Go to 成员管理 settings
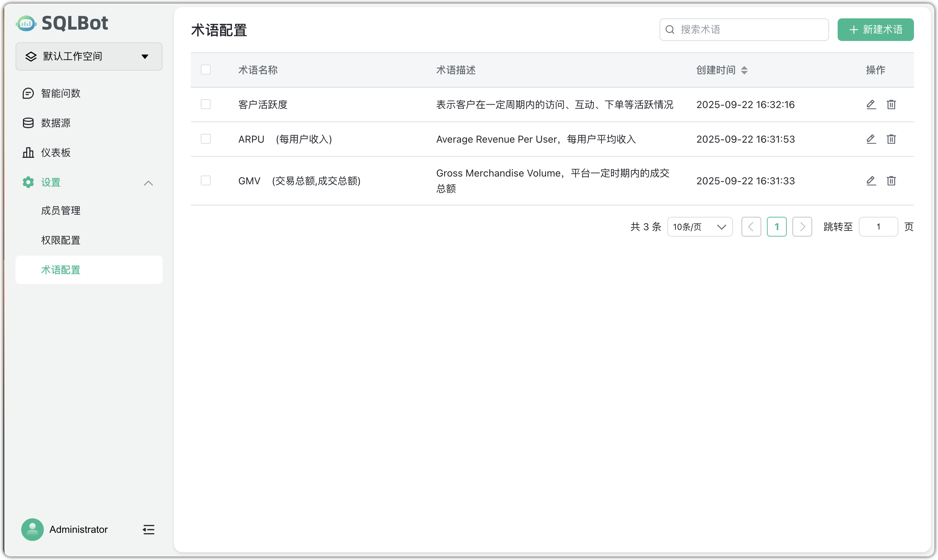This screenshot has width=938, height=560. 60,210
